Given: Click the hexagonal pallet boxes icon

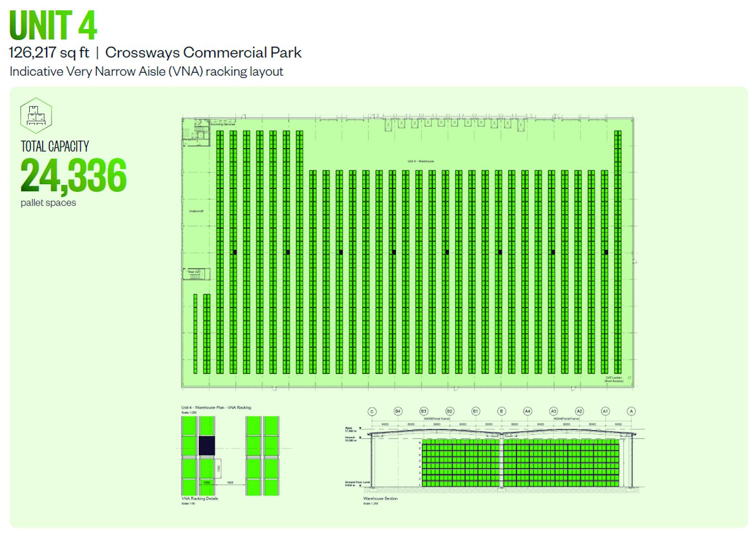Looking at the screenshot, I should coord(36,116).
